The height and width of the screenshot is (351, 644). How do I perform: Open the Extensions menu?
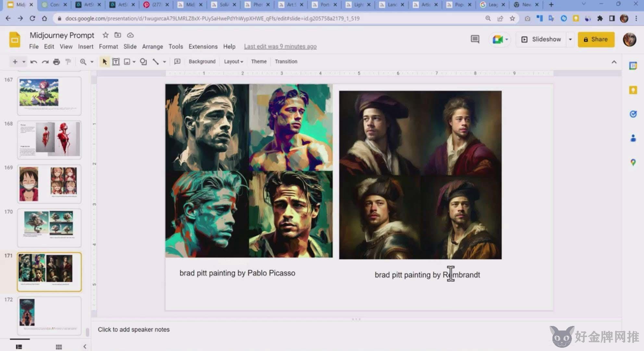pos(203,46)
